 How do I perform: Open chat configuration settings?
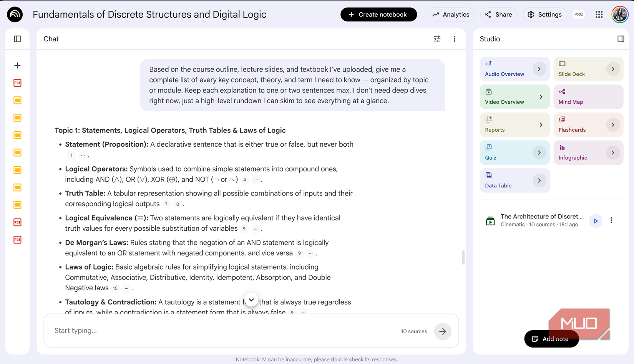[x=436, y=39]
